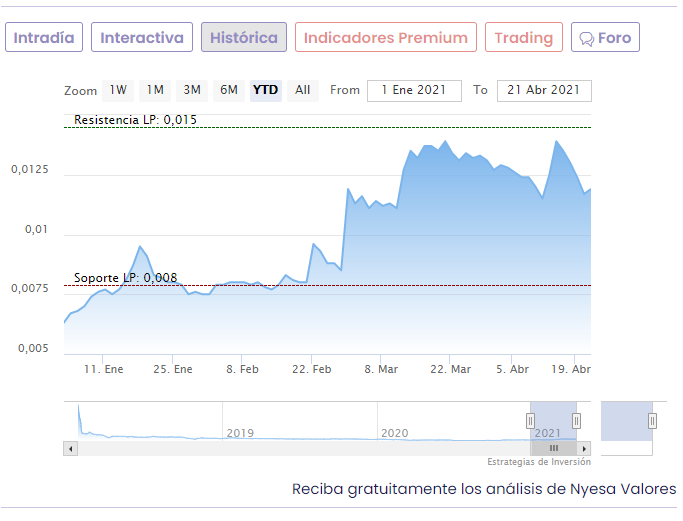Click the navigator scroll left arrow
The width and height of the screenshot is (683, 521).
click(71, 448)
